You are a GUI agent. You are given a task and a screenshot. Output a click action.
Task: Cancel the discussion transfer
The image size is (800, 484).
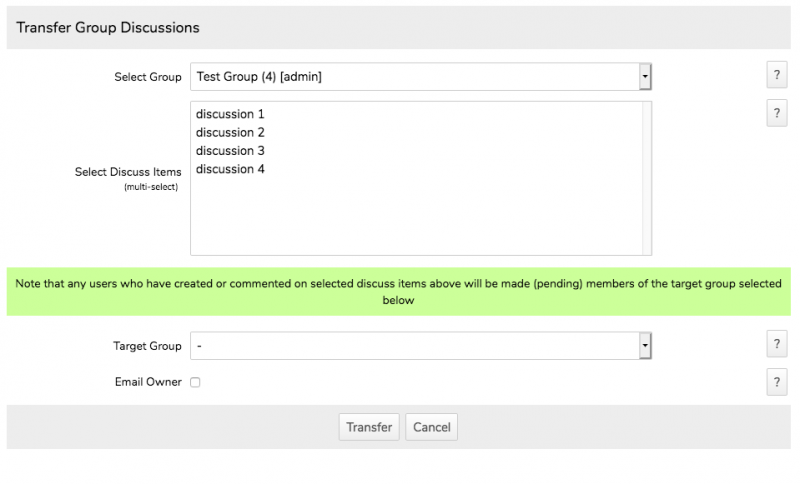[x=431, y=427]
